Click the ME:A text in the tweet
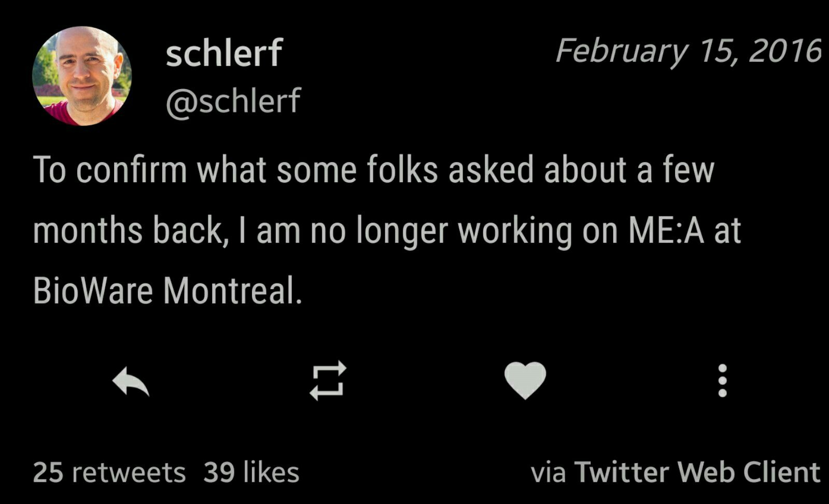The width and height of the screenshot is (829, 504). pyautogui.click(x=666, y=231)
